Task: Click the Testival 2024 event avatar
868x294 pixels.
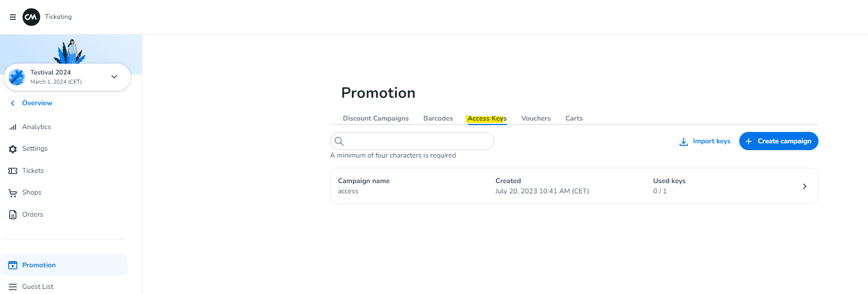Action: click(x=17, y=77)
